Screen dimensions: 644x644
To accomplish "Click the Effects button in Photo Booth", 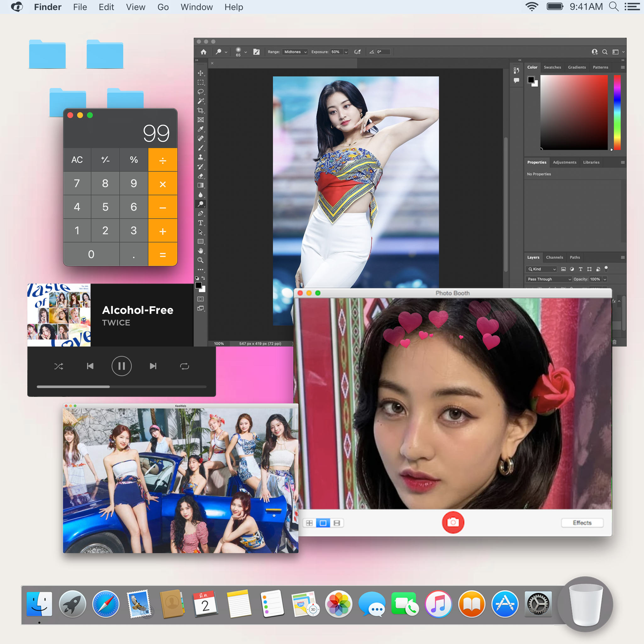I will pyautogui.click(x=582, y=523).
